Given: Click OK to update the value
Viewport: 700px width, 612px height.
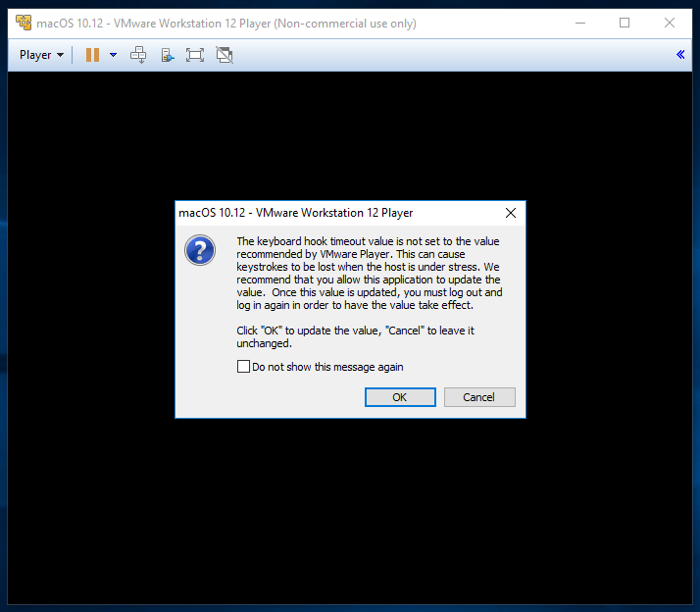Looking at the screenshot, I should [x=400, y=397].
